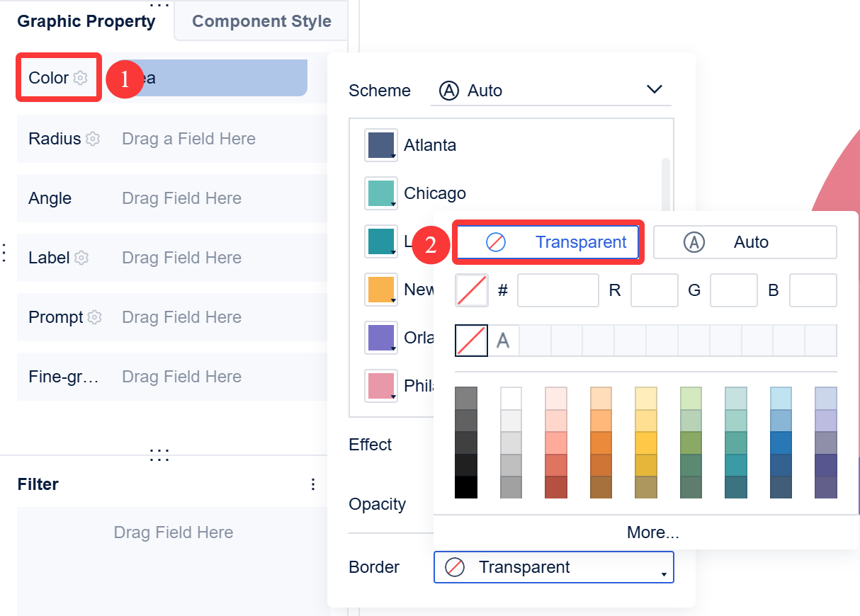The image size is (860, 616).
Task: Click the Opacity setting label
Action: [378, 504]
